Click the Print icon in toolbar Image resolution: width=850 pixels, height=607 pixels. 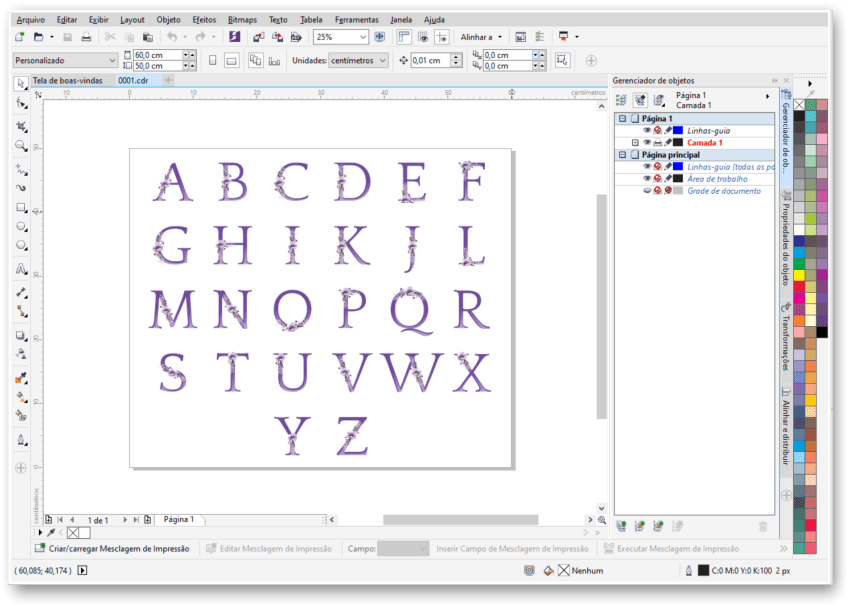pos(86,37)
